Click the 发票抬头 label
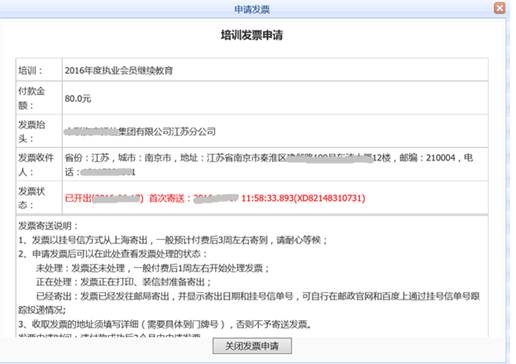The width and height of the screenshot is (516, 364). point(31,131)
